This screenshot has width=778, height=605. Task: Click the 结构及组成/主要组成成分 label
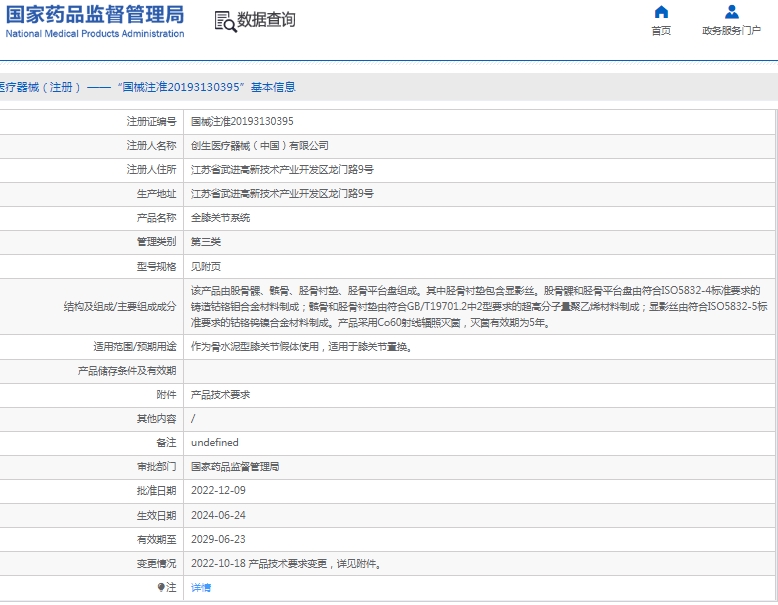pyautogui.click(x=120, y=307)
